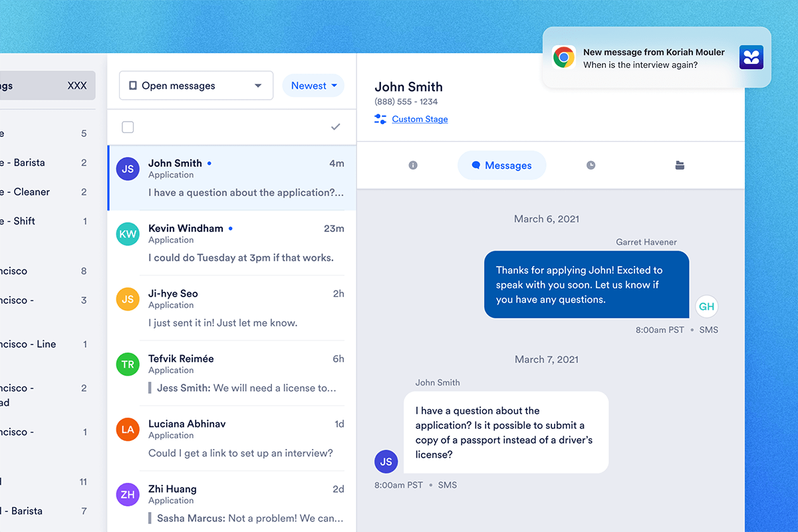Image resolution: width=798 pixels, height=532 pixels.
Task: Open the Koriah Mouler message notification
Action: 653,59
